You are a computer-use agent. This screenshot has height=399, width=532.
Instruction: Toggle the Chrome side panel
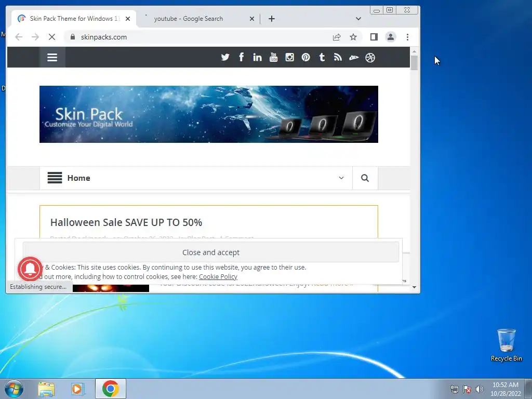[x=374, y=37]
